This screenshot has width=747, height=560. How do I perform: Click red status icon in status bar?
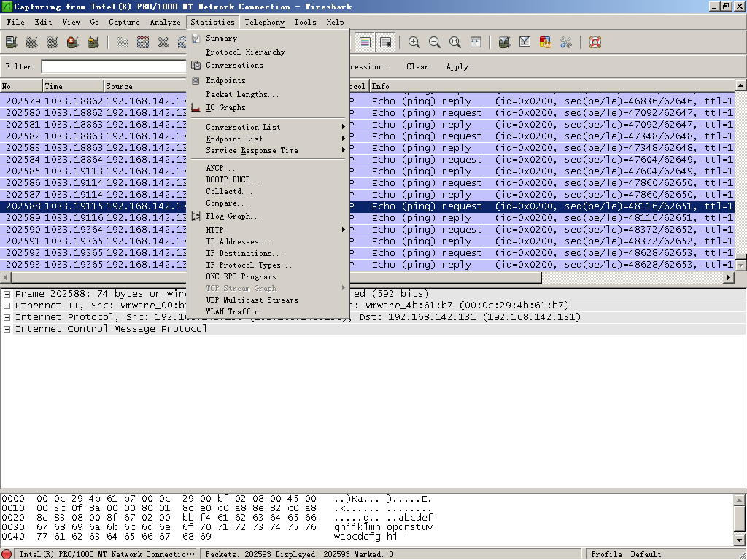8,554
